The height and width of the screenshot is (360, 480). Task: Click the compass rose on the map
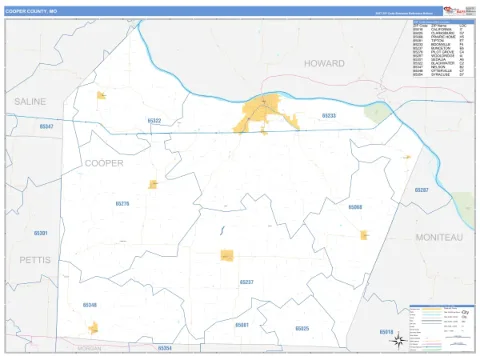[x=398, y=340]
